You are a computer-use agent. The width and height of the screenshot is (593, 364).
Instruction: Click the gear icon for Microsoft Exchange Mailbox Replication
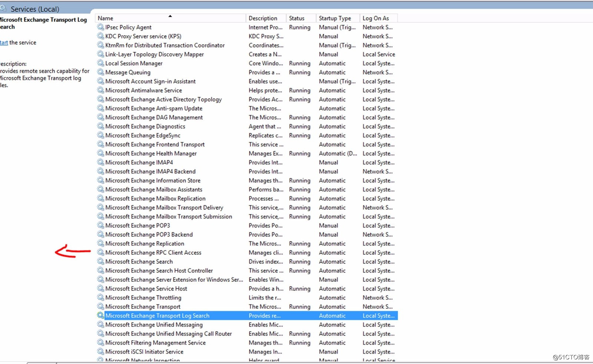tap(100, 198)
